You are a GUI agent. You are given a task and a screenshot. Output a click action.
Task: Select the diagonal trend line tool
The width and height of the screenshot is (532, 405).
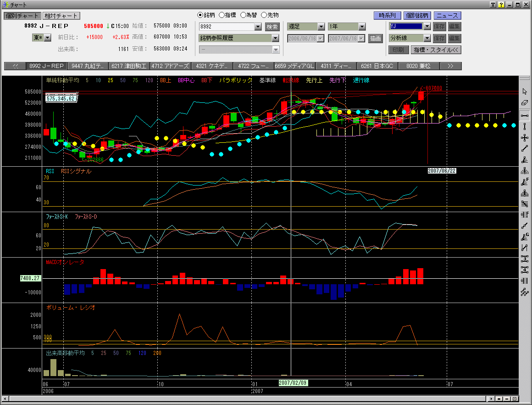(x=525, y=148)
